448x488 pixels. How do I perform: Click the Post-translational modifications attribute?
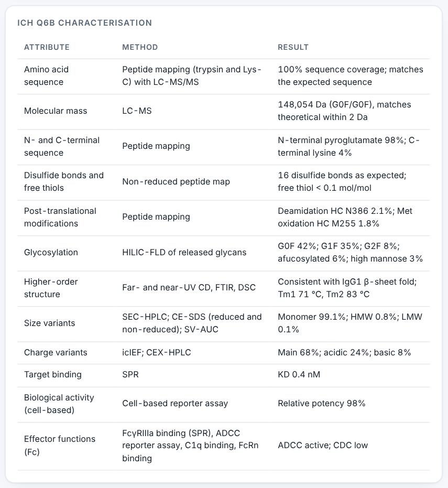point(60,217)
